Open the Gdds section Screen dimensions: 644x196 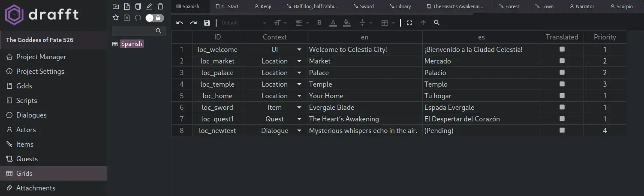pyautogui.click(x=53, y=86)
